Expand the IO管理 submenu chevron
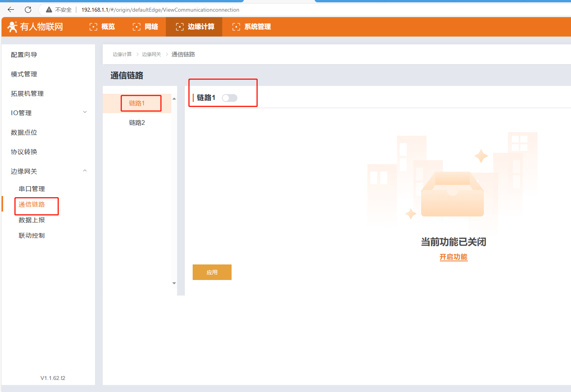Viewport: 571px width, 392px height. click(x=85, y=112)
